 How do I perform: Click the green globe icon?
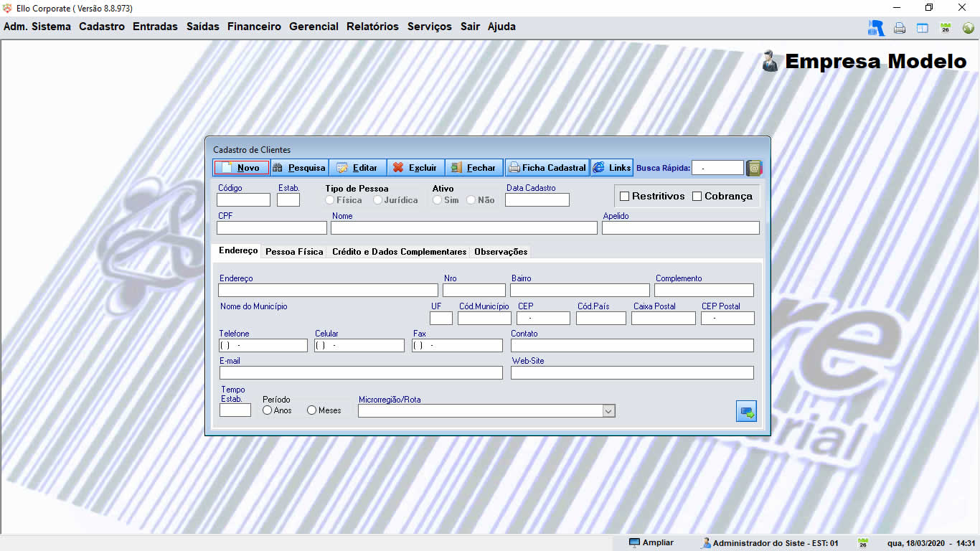[969, 29]
